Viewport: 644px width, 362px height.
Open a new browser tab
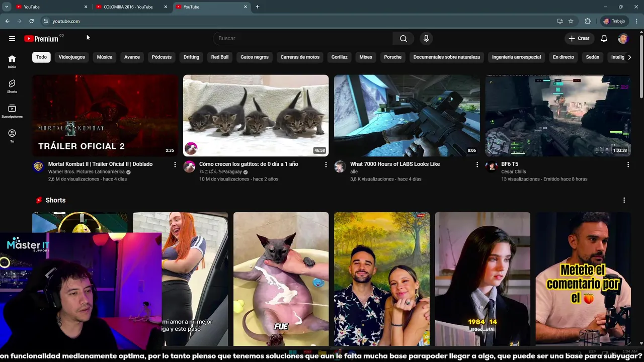click(258, 7)
